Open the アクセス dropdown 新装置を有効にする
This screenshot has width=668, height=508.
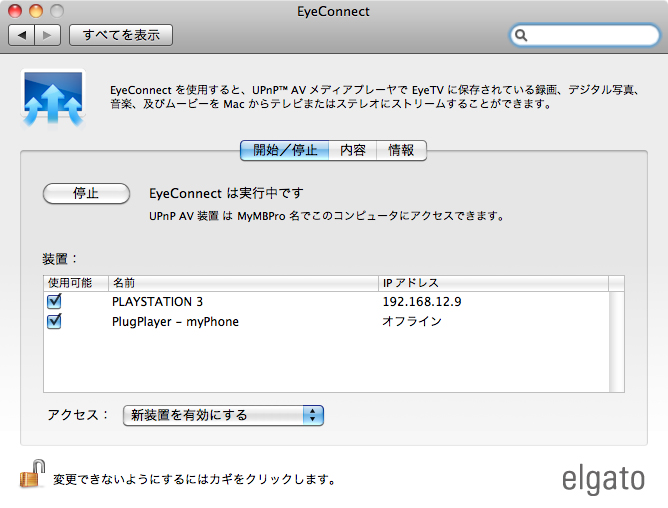(223, 416)
